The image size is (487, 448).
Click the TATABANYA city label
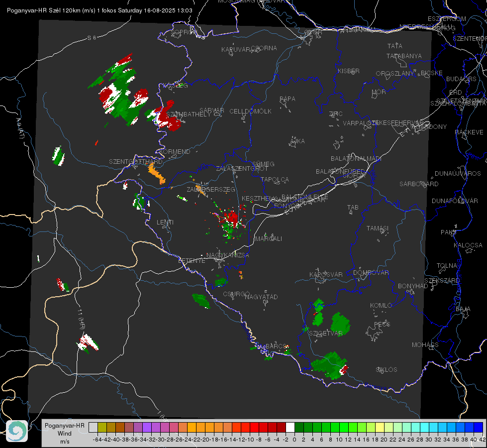(404, 56)
